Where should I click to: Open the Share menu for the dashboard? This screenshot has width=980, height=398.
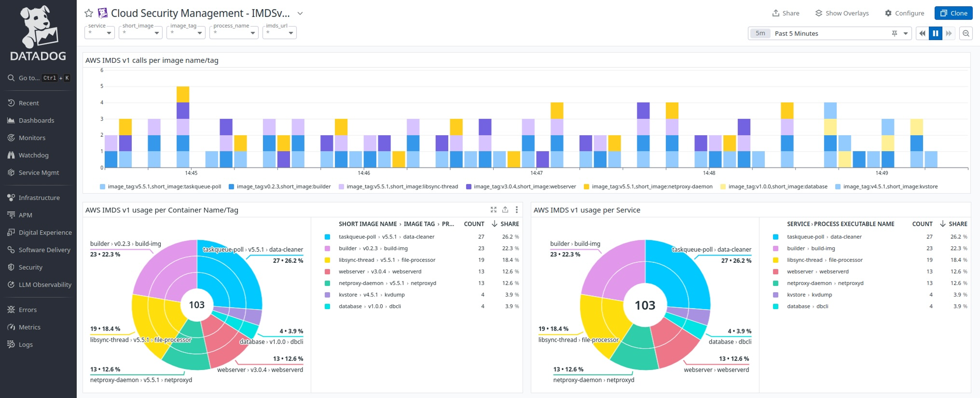click(x=785, y=13)
